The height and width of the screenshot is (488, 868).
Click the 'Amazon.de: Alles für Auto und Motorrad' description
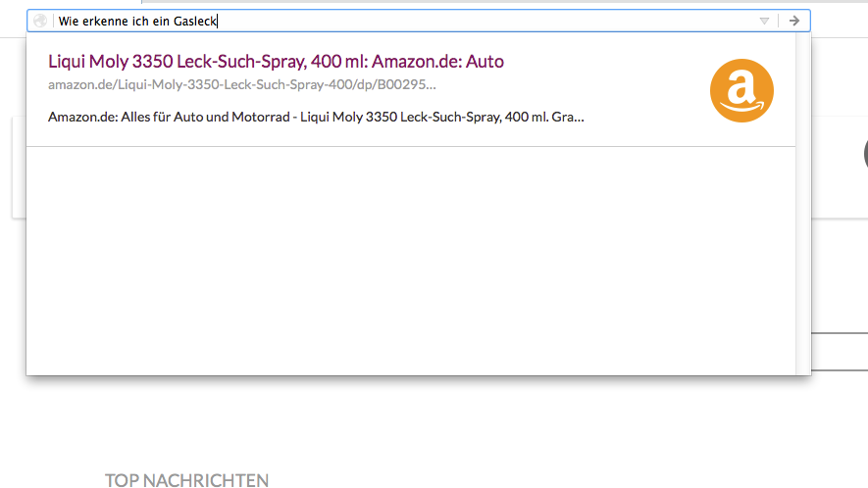316,117
